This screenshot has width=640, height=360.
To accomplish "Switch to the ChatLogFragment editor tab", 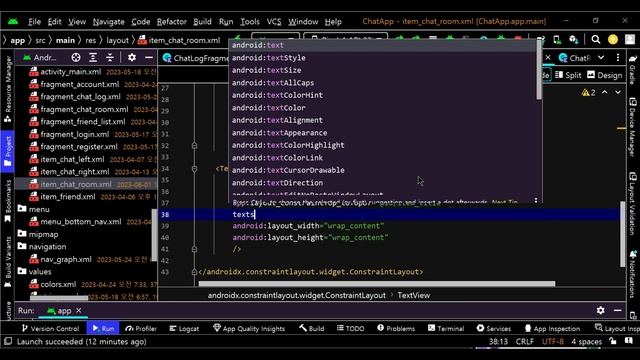I will pos(196,58).
